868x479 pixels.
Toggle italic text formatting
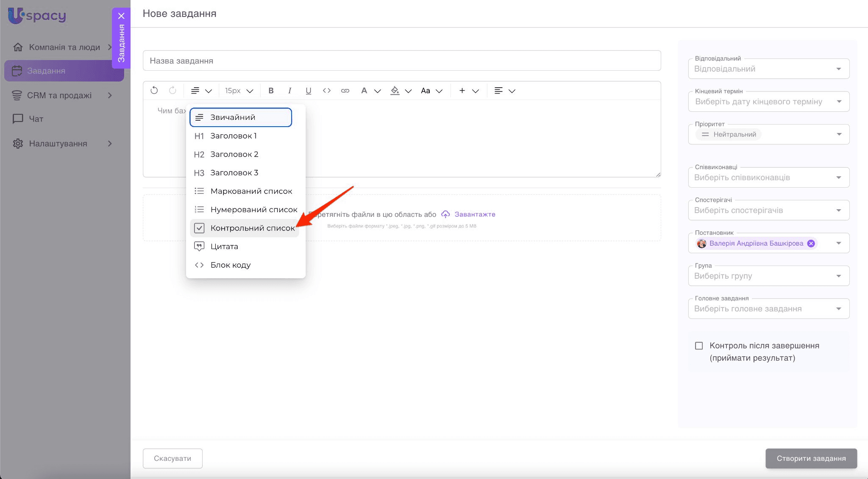tap(289, 91)
